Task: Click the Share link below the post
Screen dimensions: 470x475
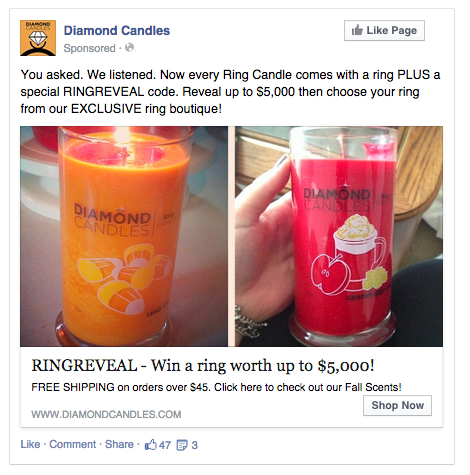Action: click(x=119, y=444)
